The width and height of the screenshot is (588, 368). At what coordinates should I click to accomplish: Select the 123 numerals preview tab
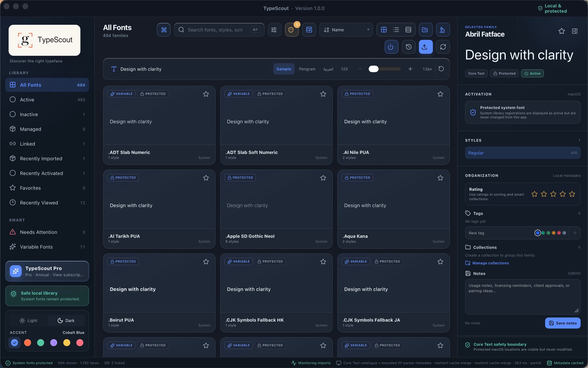coord(344,69)
